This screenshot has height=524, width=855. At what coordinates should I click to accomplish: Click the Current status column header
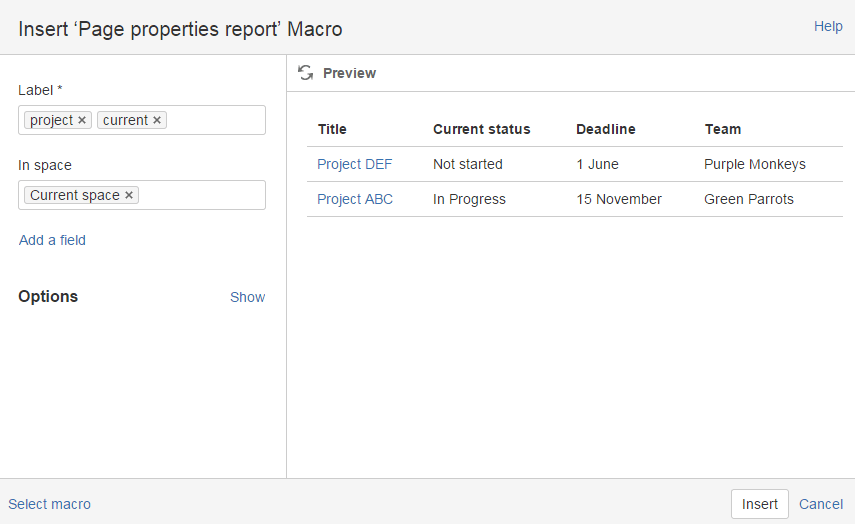(481, 129)
